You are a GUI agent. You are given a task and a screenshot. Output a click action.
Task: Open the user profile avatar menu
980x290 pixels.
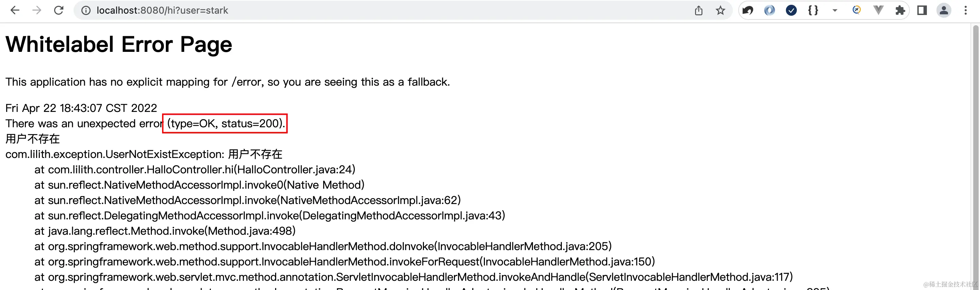(944, 10)
